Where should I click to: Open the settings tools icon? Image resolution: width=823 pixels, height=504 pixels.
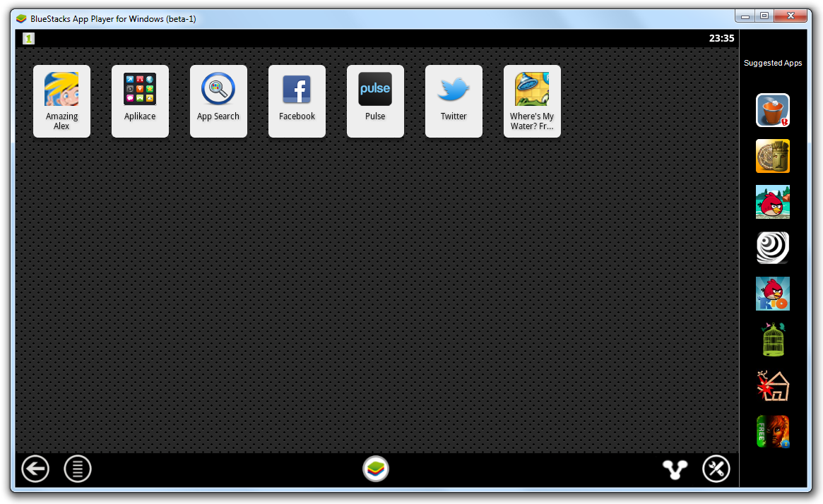click(x=716, y=468)
